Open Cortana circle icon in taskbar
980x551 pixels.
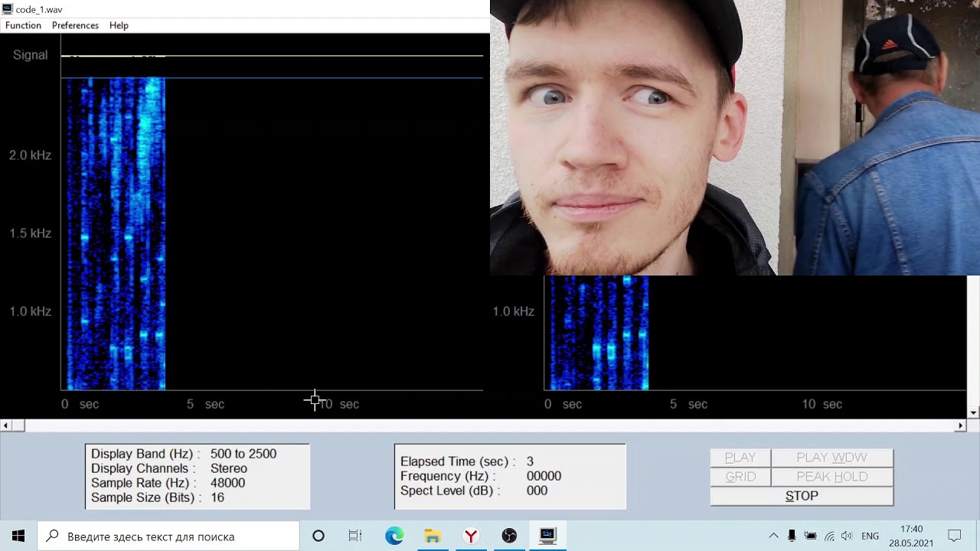[x=318, y=536]
